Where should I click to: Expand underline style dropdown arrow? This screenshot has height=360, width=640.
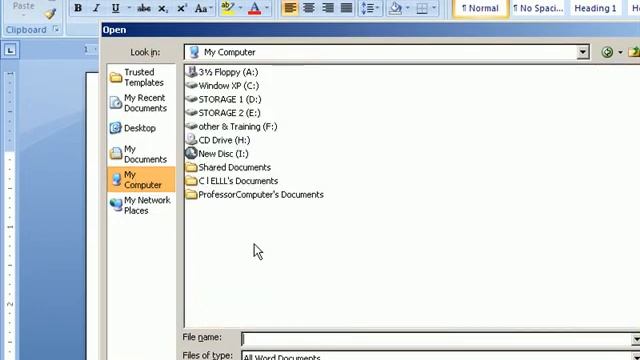coord(129,8)
